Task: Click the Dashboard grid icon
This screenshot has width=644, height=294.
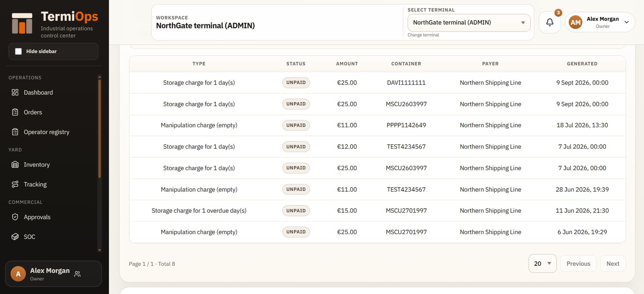Action: pos(15,92)
